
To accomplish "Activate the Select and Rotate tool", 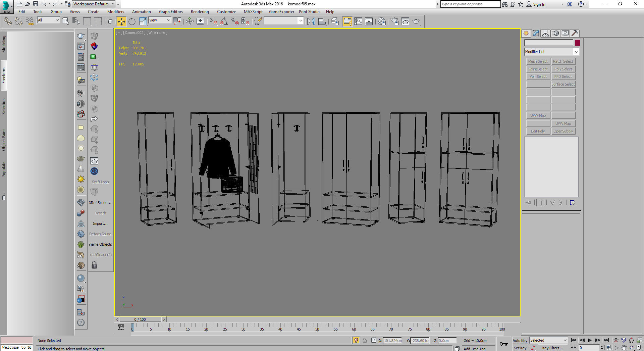I will coord(132,21).
